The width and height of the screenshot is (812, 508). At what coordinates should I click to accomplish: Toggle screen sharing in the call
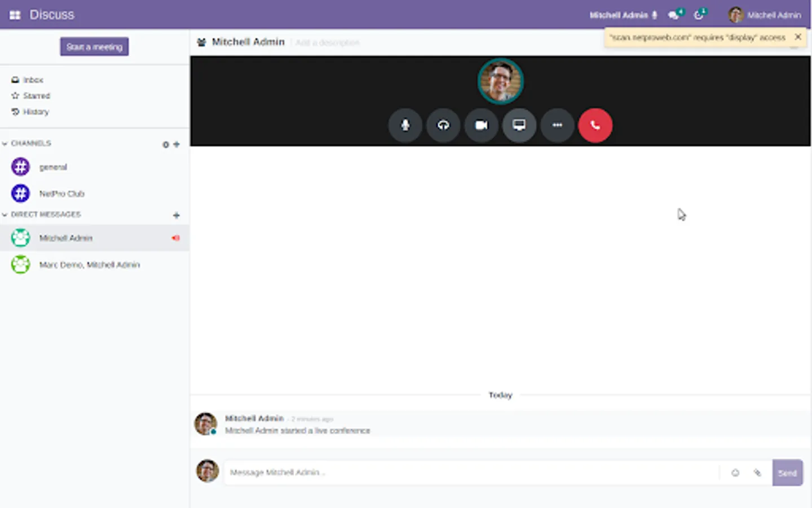519,125
